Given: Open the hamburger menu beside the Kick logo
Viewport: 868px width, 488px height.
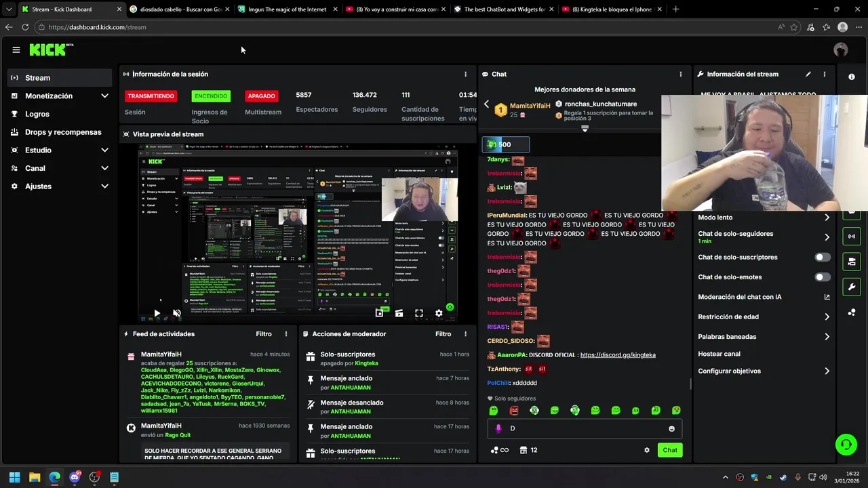Looking at the screenshot, I should pos(16,49).
